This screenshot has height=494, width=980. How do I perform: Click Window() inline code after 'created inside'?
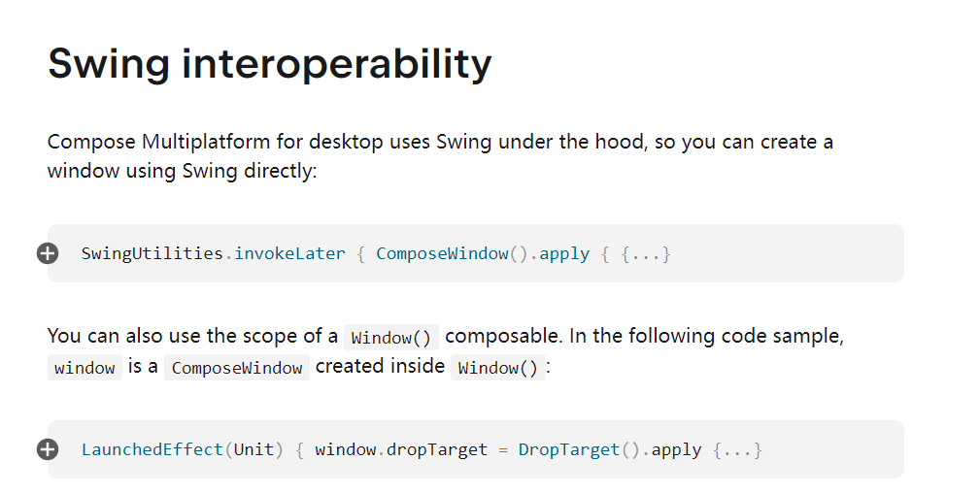[498, 367]
